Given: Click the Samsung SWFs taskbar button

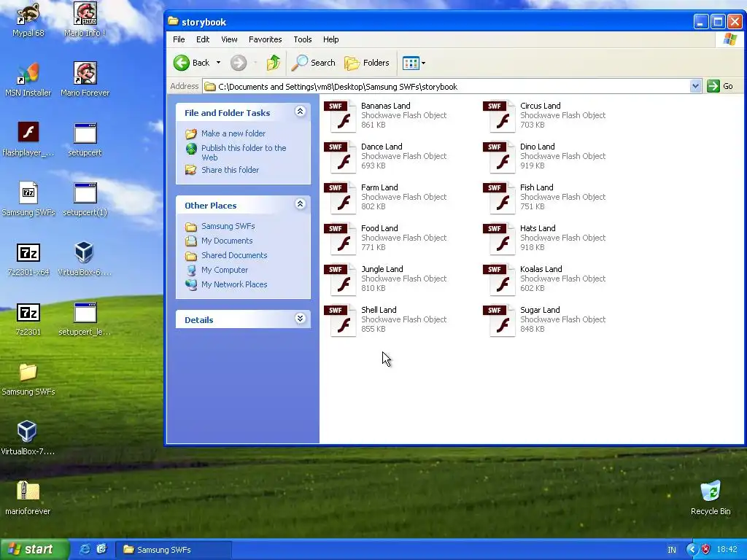Looking at the screenshot, I should (x=174, y=550).
